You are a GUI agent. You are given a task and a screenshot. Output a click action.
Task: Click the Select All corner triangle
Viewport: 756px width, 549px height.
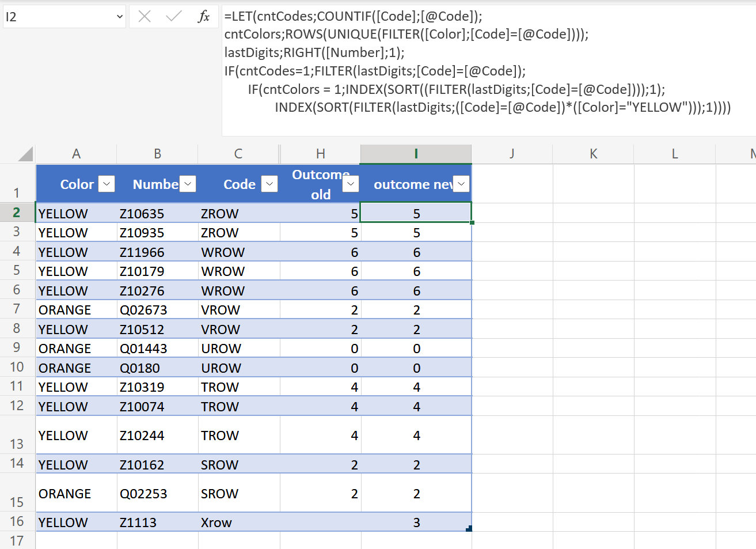pos(25,154)
